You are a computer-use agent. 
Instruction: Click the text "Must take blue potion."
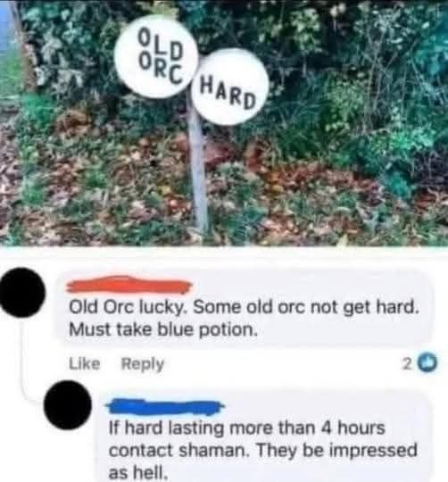(162, 330)
